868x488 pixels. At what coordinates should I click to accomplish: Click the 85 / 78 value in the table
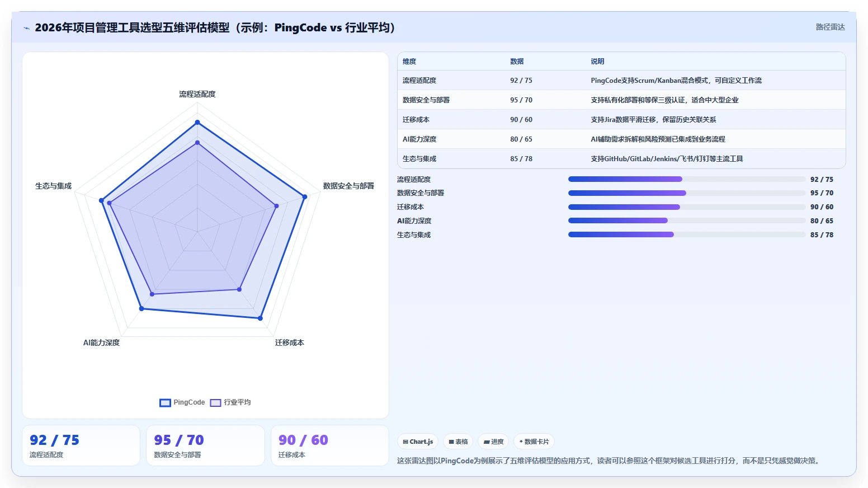pos(521,159)
